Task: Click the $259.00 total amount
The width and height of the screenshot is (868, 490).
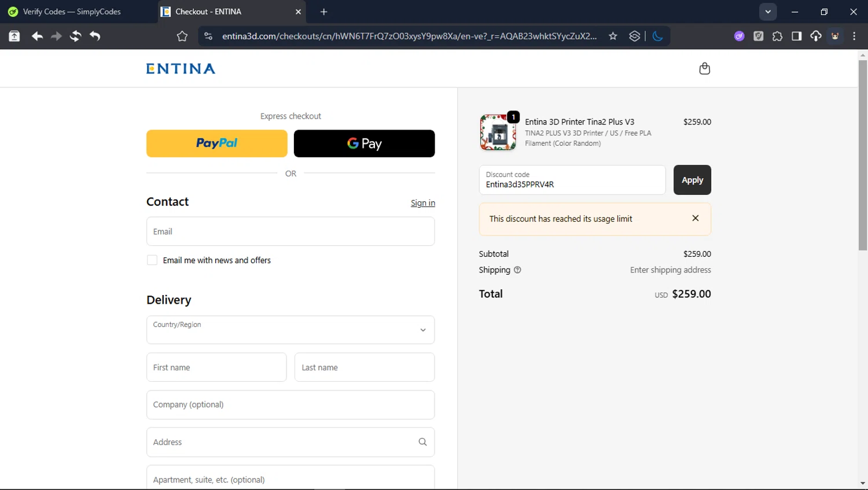Action: pyautogui.click(x=692, y=294)
